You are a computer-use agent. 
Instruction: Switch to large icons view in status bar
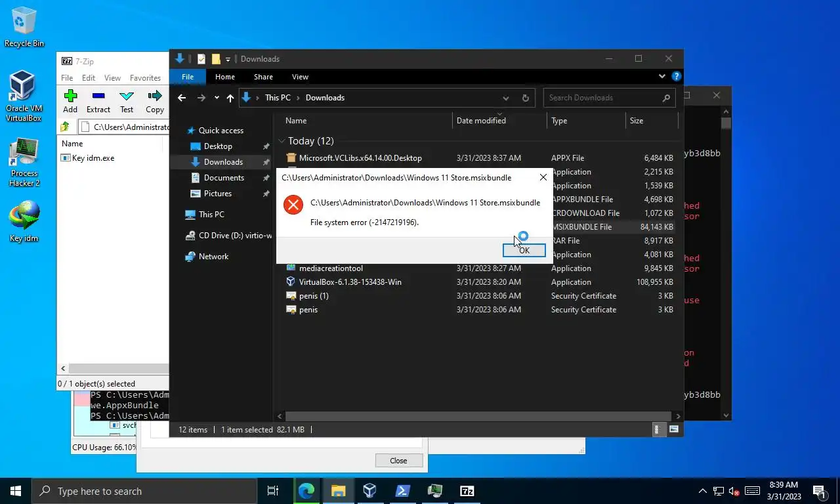(673, 430)
